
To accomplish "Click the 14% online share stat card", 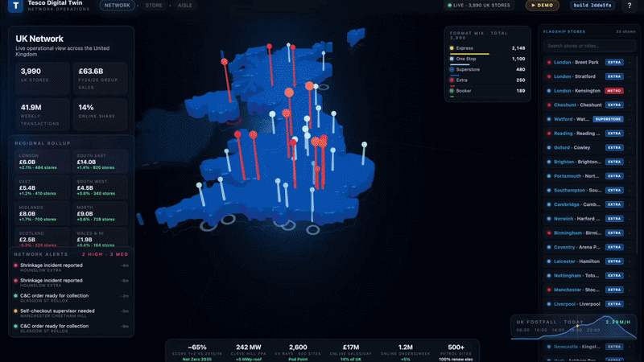I will pos(100,115).
